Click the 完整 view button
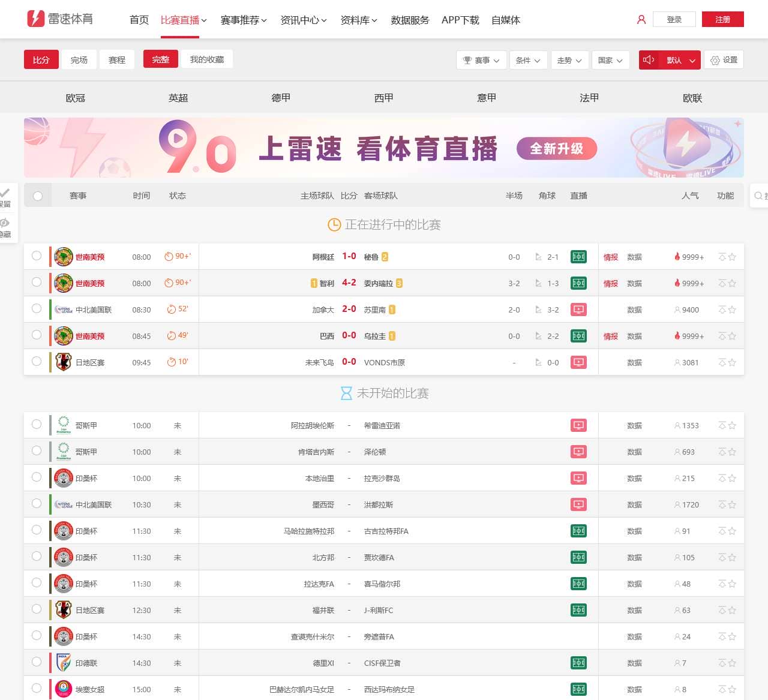768x700 pixels. (x=161, y=59)
